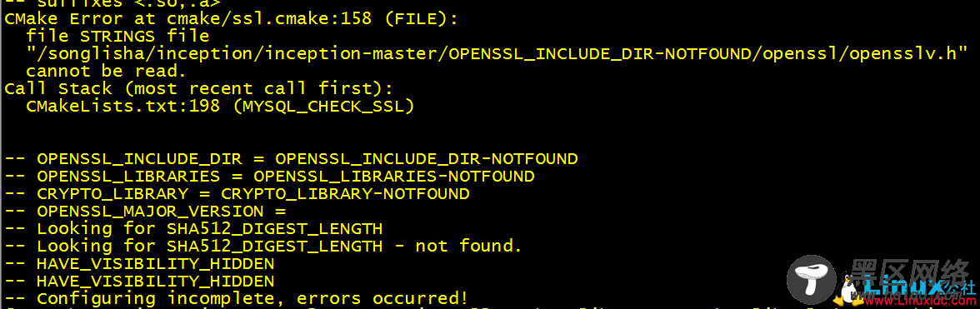Click the MYSQL_CHECK_SSL text in the call stack
Screen dimensions: 980x309
pos(322,106)
